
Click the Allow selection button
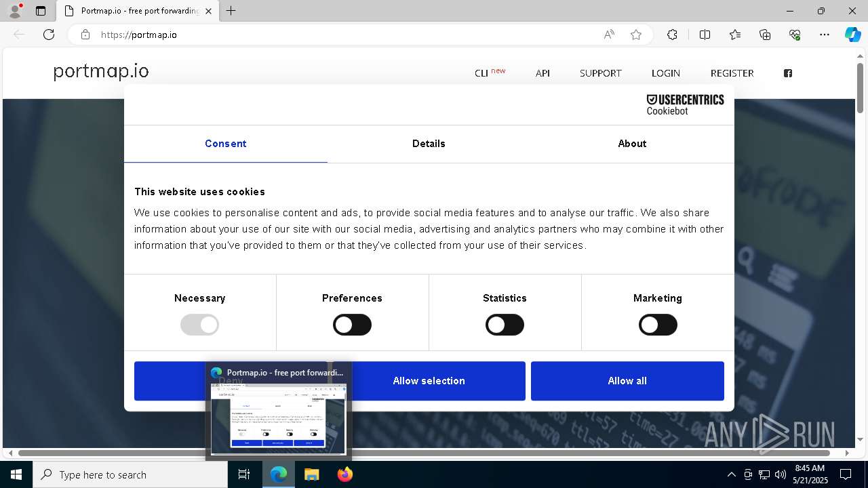tap(429, 381)
